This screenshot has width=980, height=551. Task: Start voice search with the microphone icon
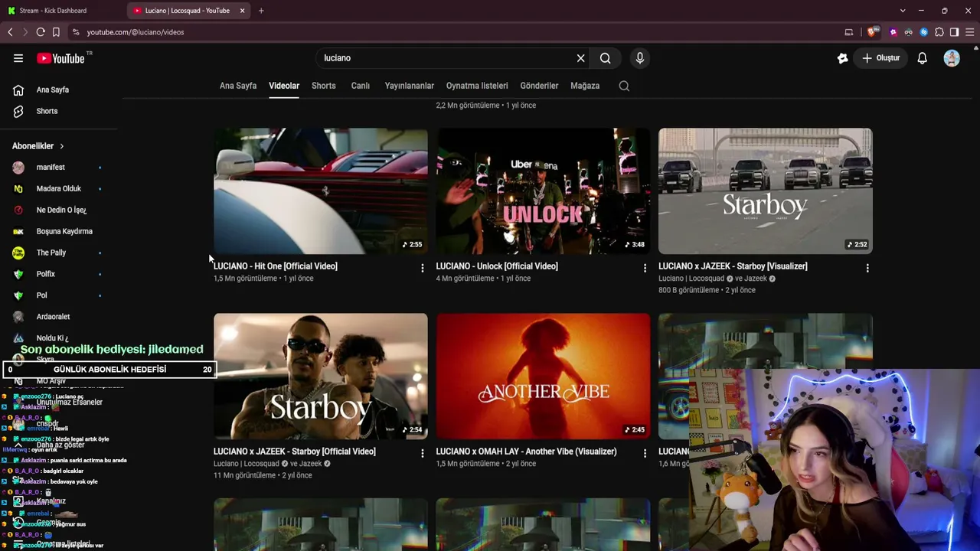coord(640,58)
